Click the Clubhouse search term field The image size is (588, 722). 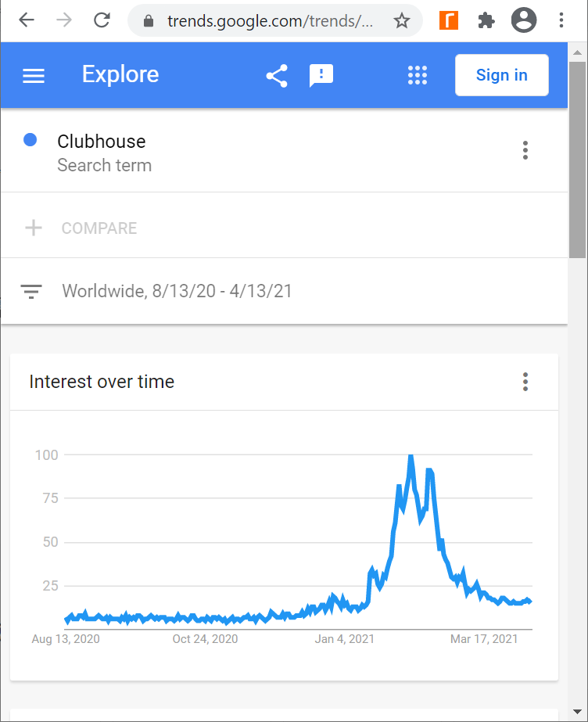[102, 142]
